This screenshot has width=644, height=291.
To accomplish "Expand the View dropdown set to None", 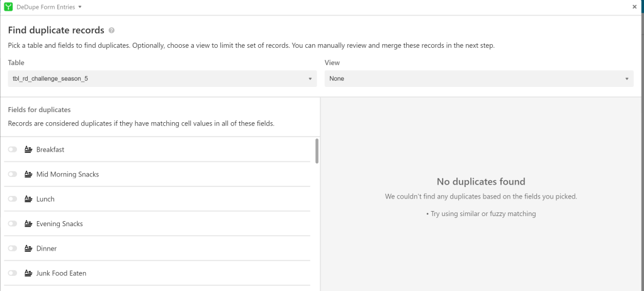I will pos(478,79).
